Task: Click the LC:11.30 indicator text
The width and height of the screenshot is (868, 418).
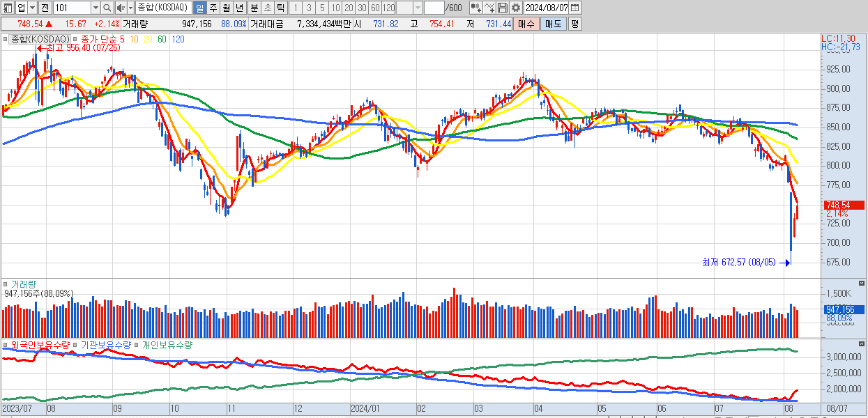Action: coord(839,38)
